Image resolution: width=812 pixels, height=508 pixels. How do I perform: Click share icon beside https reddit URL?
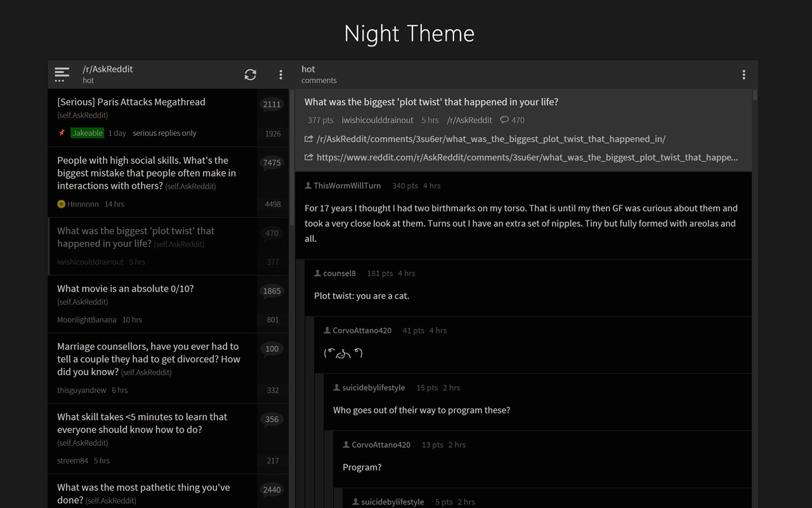point(309,157)
